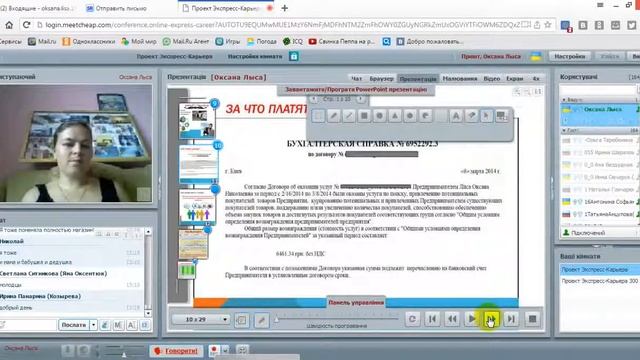Switch to the Браузер tab
640x360 pixels.
(382, 78)
